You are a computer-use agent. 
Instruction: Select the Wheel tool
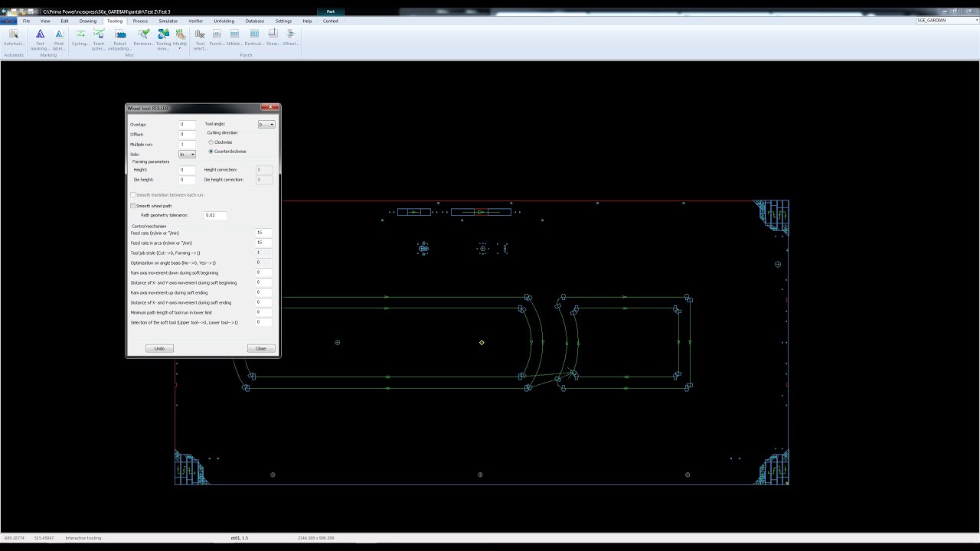[x=291, y=38]
